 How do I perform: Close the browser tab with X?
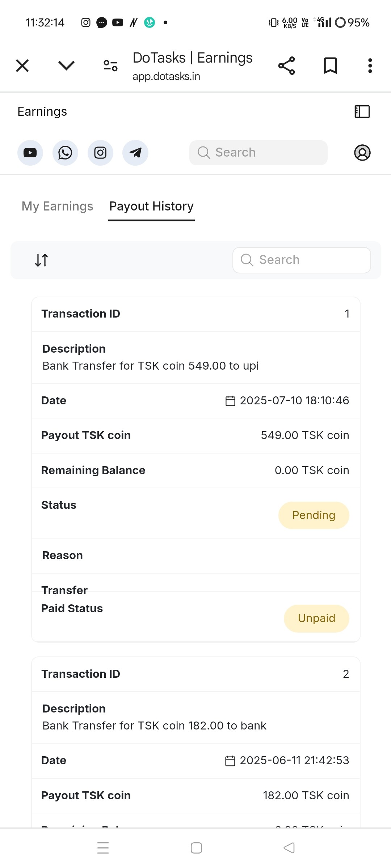coord(22,66)
